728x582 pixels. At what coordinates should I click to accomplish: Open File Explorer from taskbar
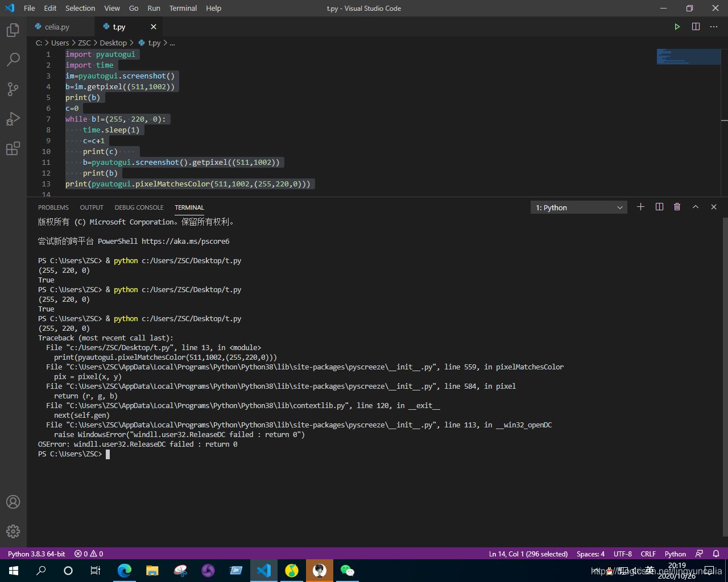pos(152,571)
